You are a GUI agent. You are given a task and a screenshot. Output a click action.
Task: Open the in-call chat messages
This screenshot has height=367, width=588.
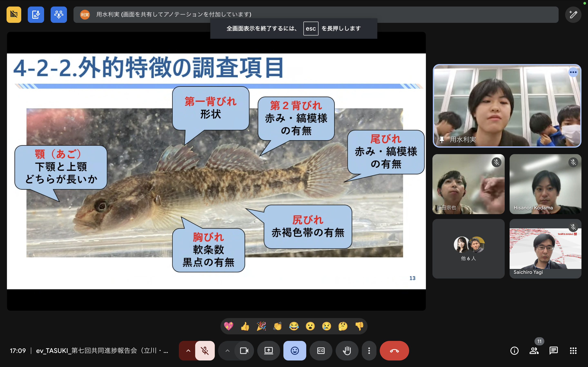tap(553, 351)
